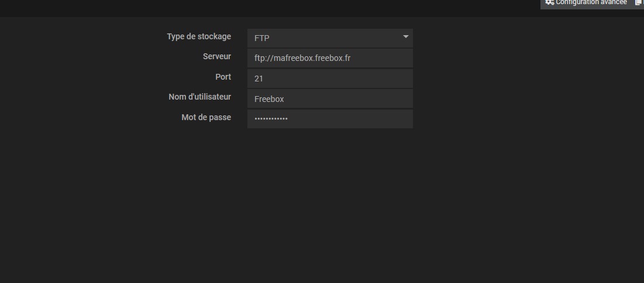Click the Mot de passe label
Screen dimensions: 644x283
(206, 117)
